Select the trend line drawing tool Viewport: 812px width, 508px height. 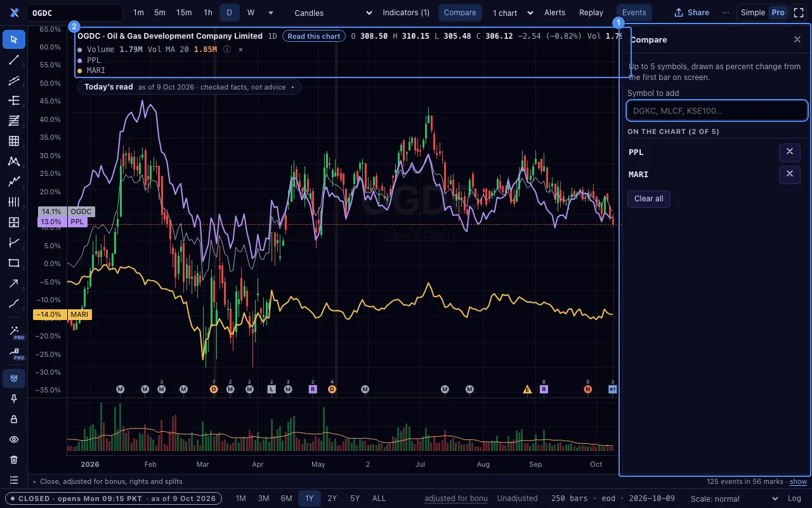tap(14, 60)
